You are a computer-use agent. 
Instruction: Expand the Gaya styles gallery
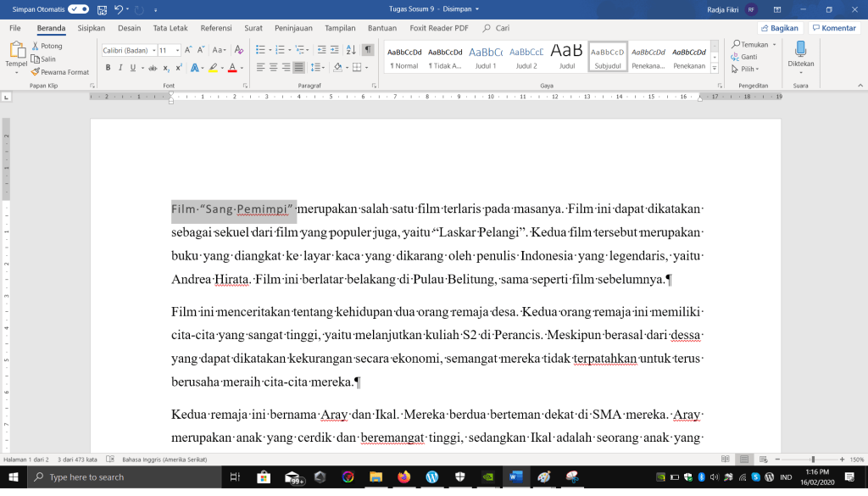[715, 68]
